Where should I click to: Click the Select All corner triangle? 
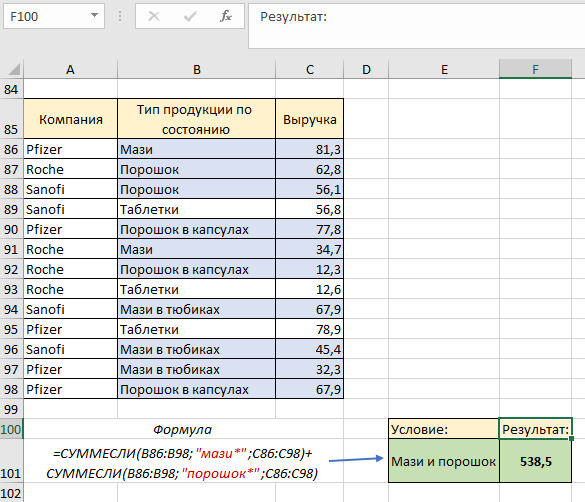pos(13,69)
